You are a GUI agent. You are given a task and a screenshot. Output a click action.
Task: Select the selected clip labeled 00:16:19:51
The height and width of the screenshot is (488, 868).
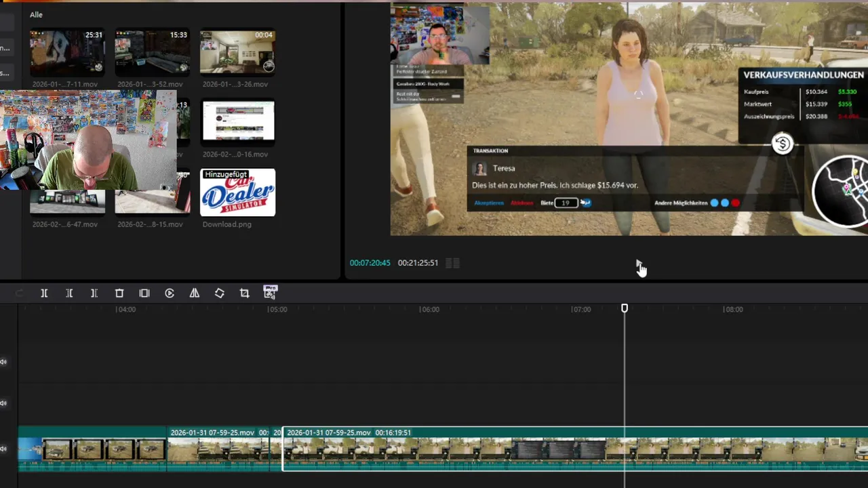(575, 449)
